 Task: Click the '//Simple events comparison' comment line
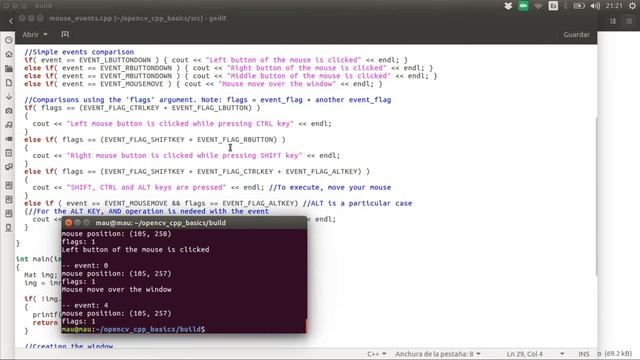(x=79, y=52)
